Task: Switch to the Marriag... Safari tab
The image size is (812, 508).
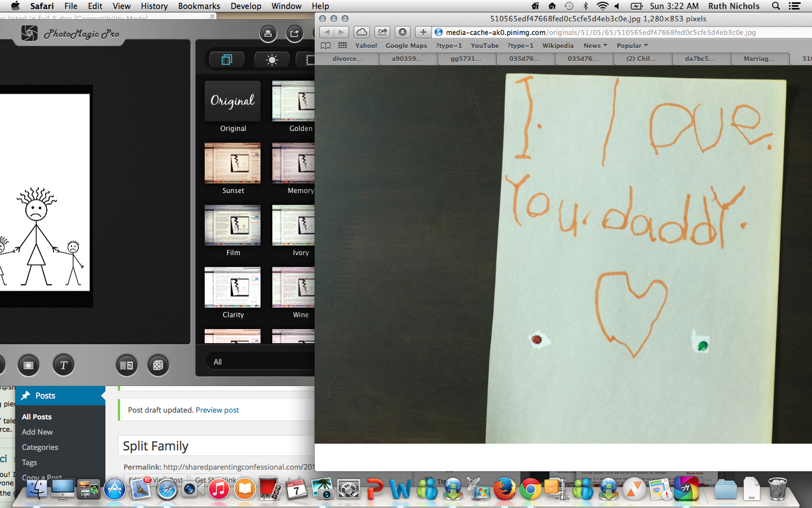Action: coord(759,59)
